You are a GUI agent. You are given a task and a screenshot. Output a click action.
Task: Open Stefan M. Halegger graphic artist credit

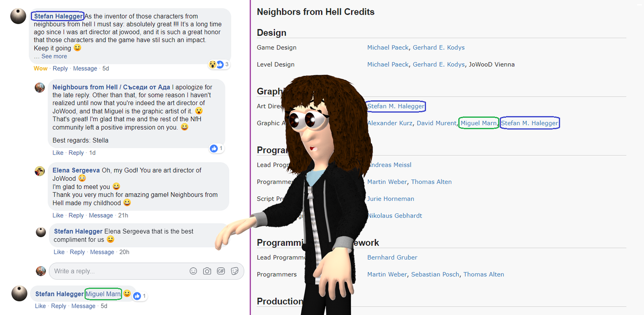point(530,123)
